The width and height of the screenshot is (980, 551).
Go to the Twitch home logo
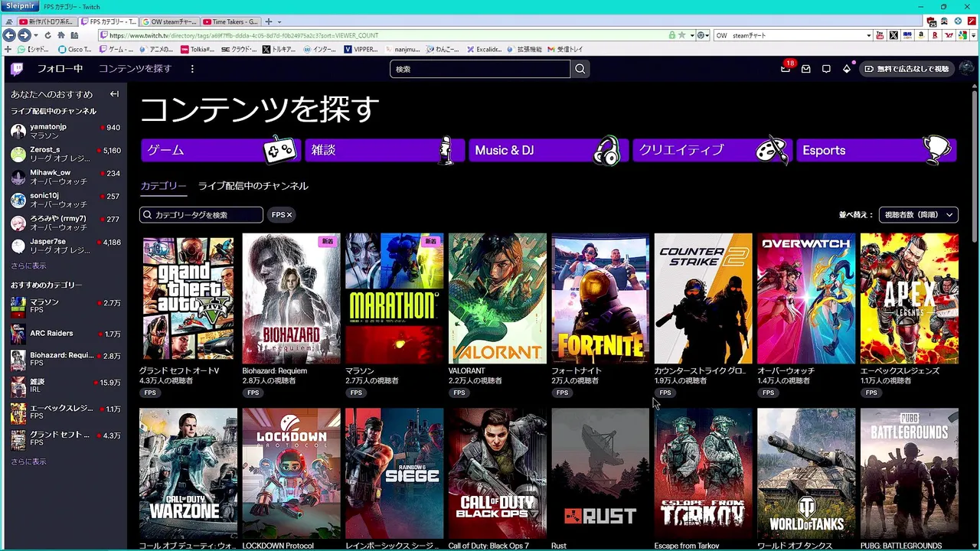17,69
